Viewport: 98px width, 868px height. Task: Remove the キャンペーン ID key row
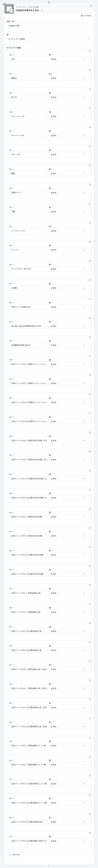(90, 108)
